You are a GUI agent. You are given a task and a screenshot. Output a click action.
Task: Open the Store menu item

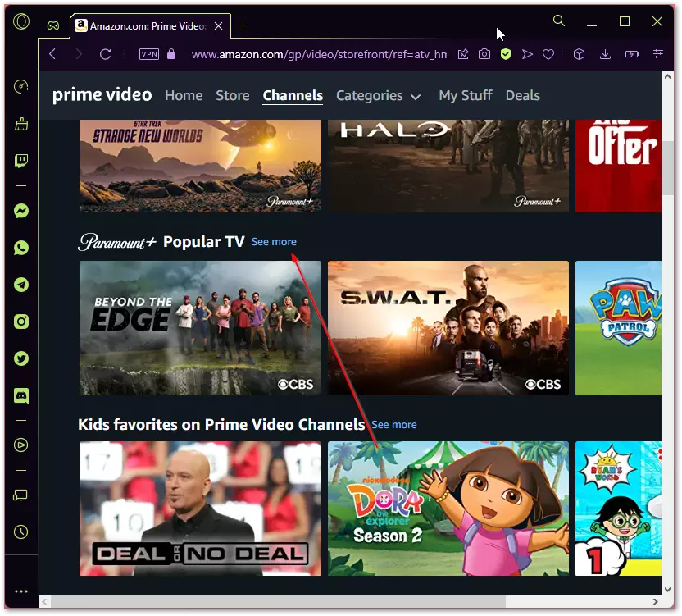click(x=233, y=95)
